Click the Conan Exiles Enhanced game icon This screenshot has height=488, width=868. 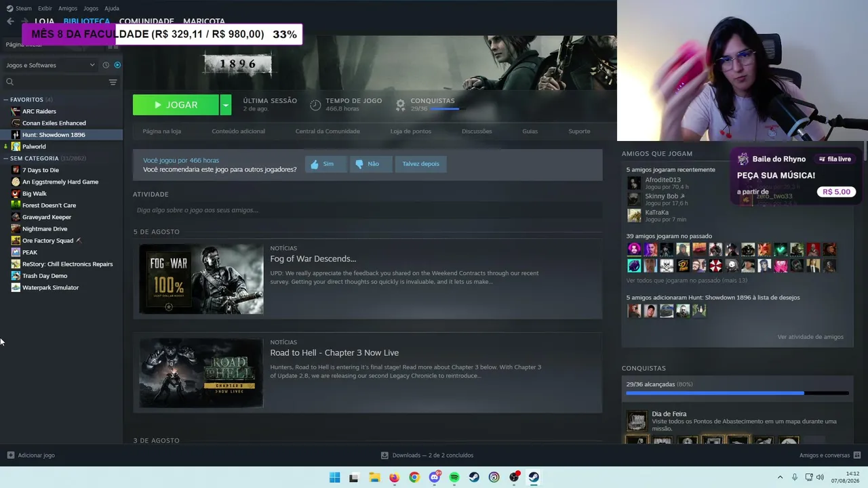click(x=16, y=123)
